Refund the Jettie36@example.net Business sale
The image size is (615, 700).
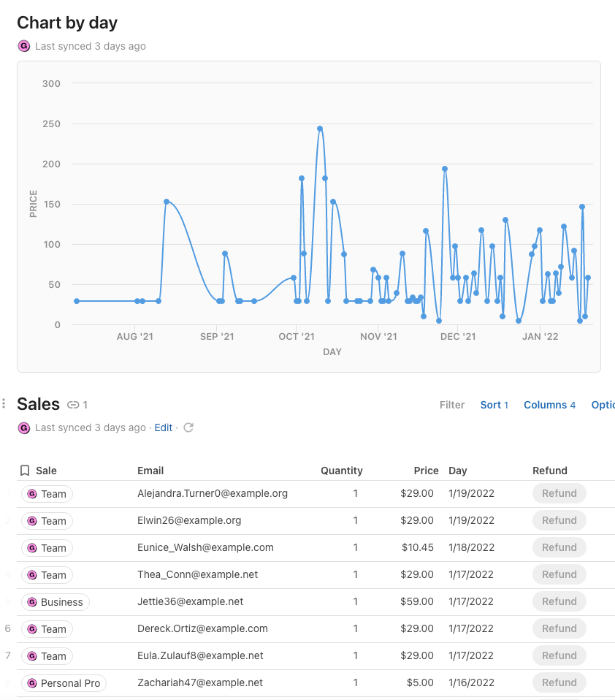[x=559, y=601]
